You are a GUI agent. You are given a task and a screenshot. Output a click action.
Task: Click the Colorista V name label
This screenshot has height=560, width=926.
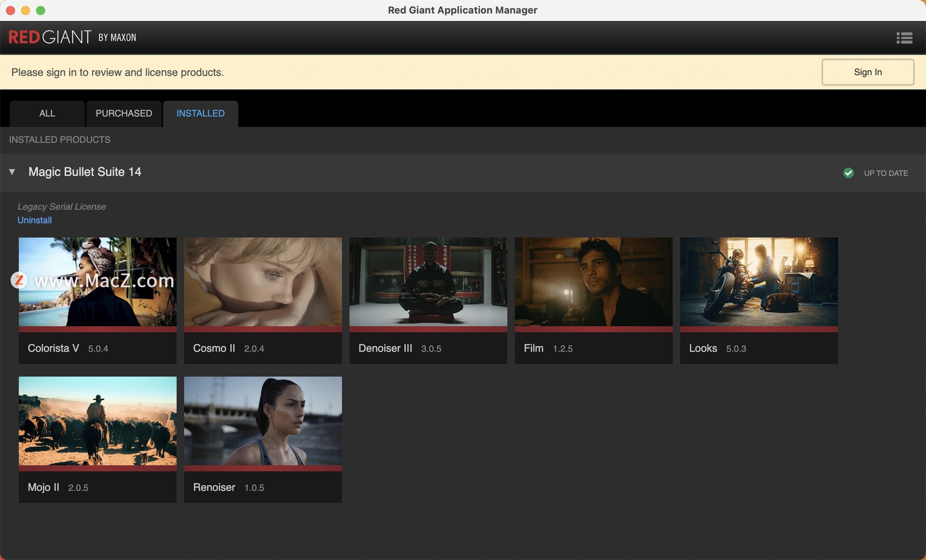point(54,348)
